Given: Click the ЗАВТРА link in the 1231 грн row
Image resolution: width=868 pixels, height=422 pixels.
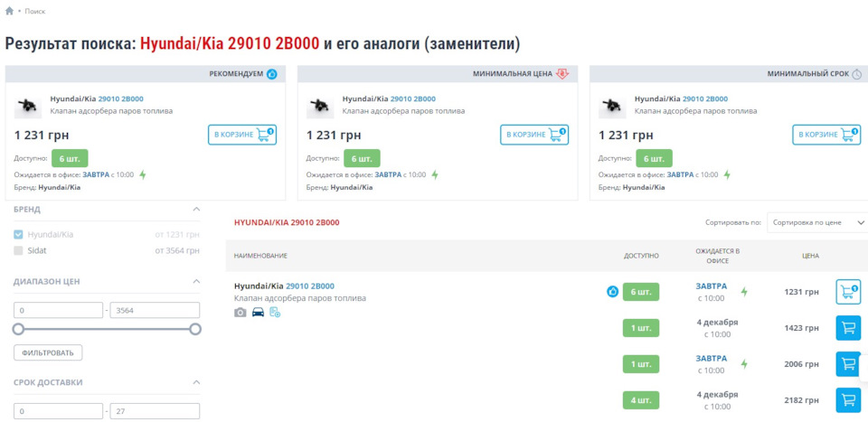Looking at the screenshot, I should coord(712,286).
